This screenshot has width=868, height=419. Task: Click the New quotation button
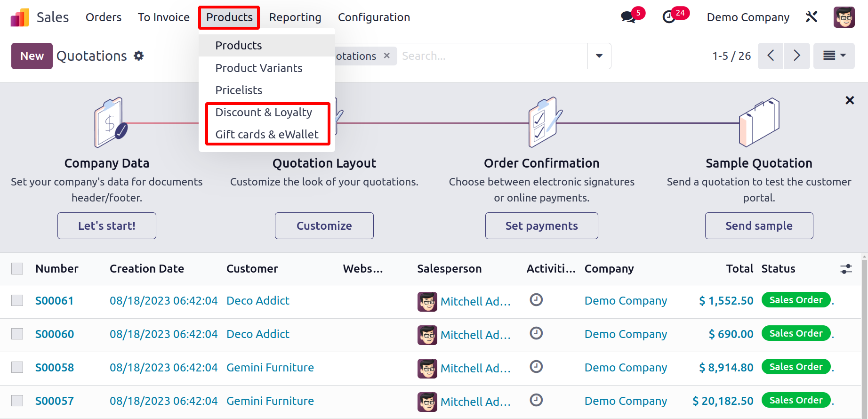tap(32, 56)
